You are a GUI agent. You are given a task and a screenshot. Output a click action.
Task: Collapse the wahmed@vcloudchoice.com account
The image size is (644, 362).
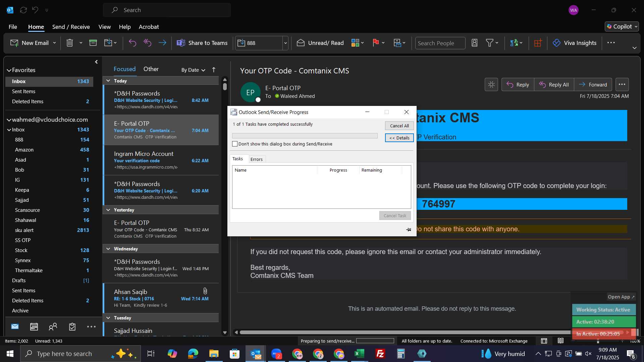(x=9, y=120)
